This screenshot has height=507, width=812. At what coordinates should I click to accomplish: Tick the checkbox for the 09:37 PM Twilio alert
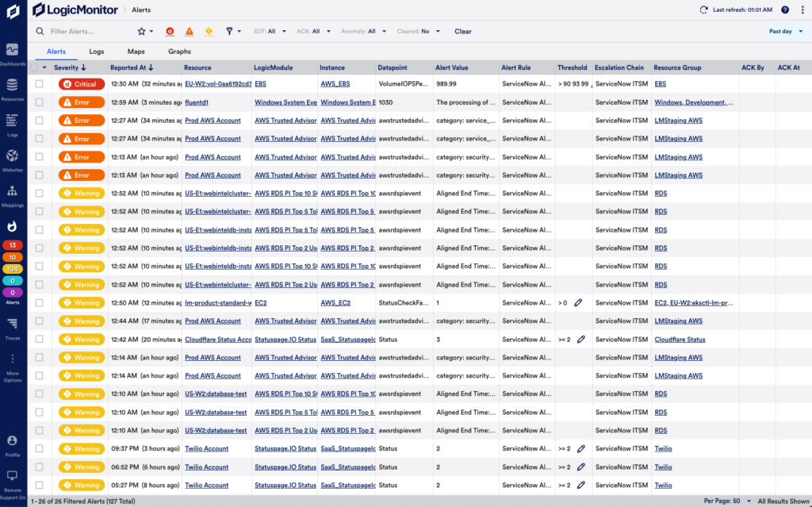39,449
